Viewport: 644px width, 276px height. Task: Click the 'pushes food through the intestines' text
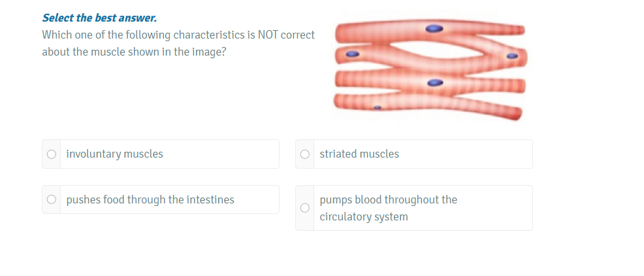[x=150, y=199]
